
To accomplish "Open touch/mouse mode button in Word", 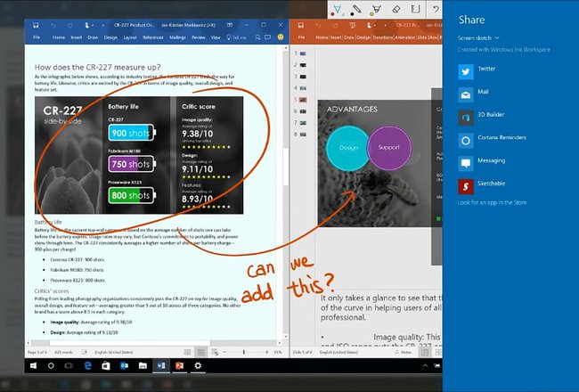I will (x=87, y=25).
